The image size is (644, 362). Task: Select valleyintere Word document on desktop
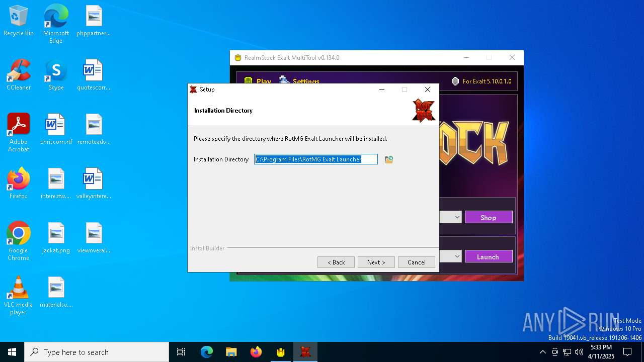pos(94,184)
